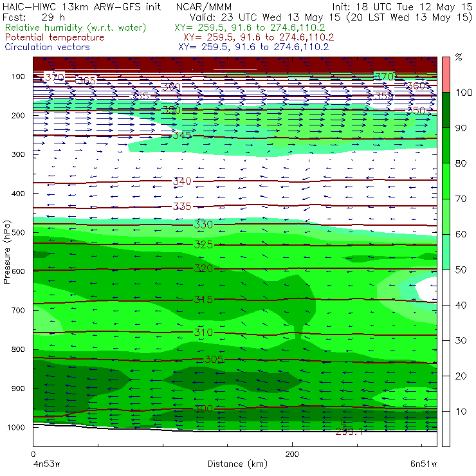Click the green "Relative humidity (w.r.t. water)" legend
Screen dimensions: 476x476
click(x=76, y=28)
